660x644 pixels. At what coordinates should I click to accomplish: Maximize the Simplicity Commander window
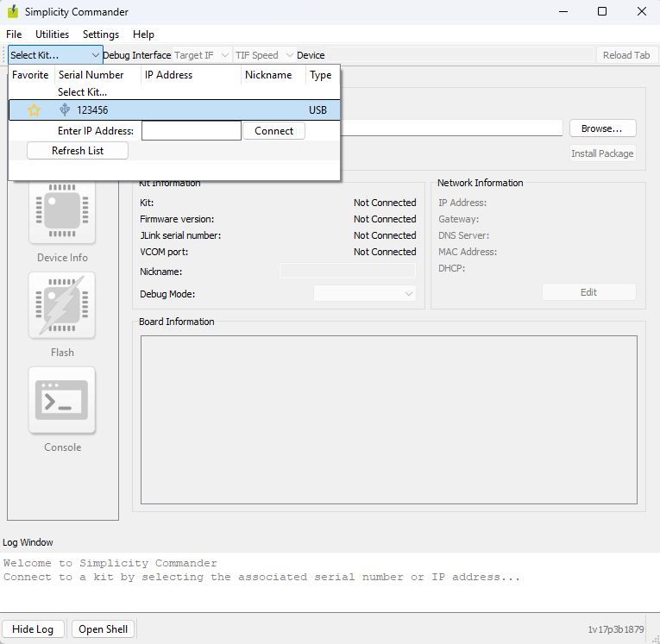click(x=602, y=11)
